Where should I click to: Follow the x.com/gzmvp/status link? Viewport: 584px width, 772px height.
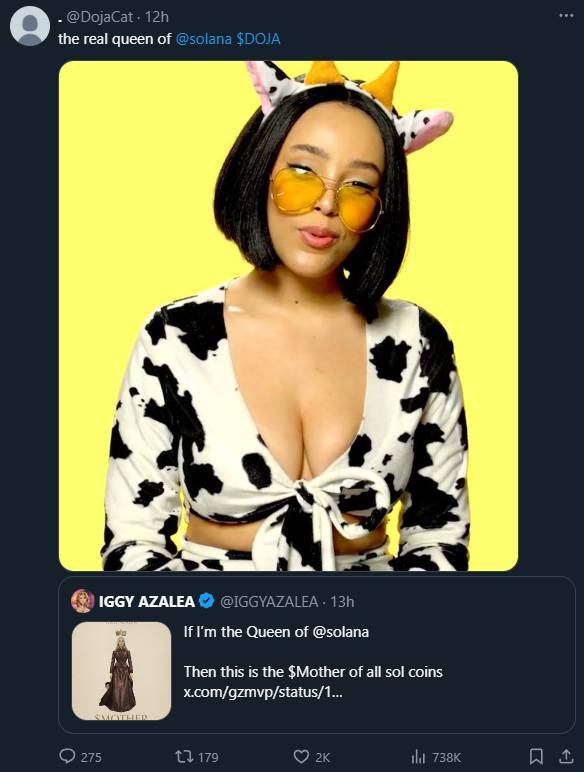click(x=263, y=692)
